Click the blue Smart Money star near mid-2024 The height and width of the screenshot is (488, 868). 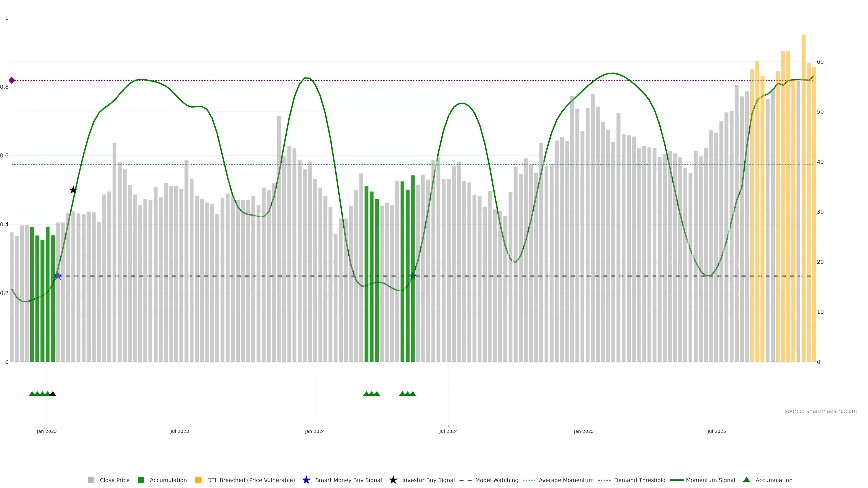coord(413,276)
